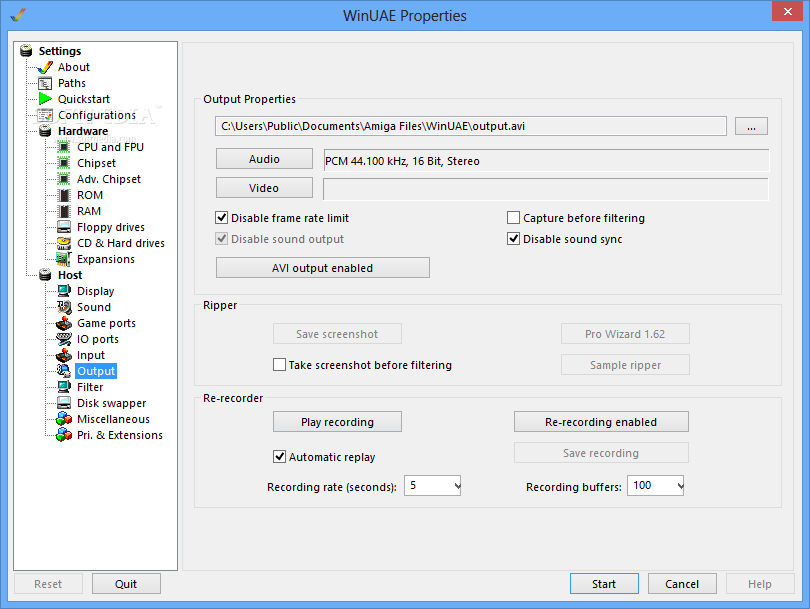The height and width of the screenshot is (609, 810).
Task: Click the About checkmark icon
Action: tap(45, 67)
